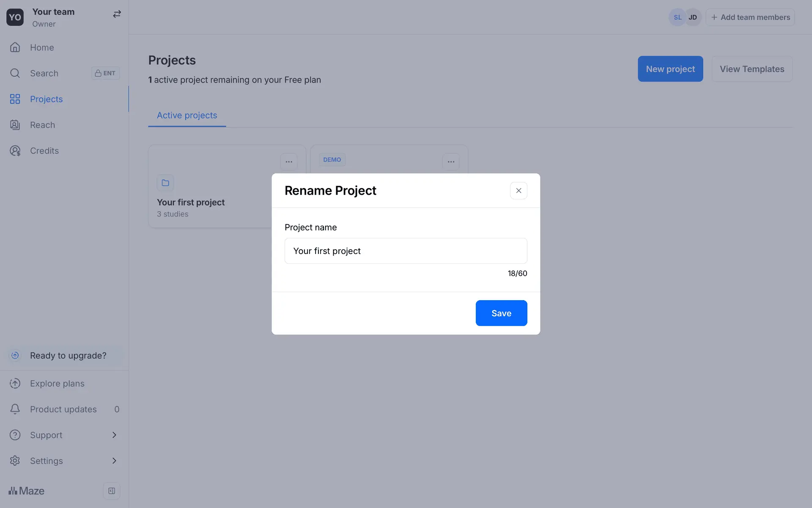Click the New project button
This screenshot has width=812, height=508.
tap(670, 69)
